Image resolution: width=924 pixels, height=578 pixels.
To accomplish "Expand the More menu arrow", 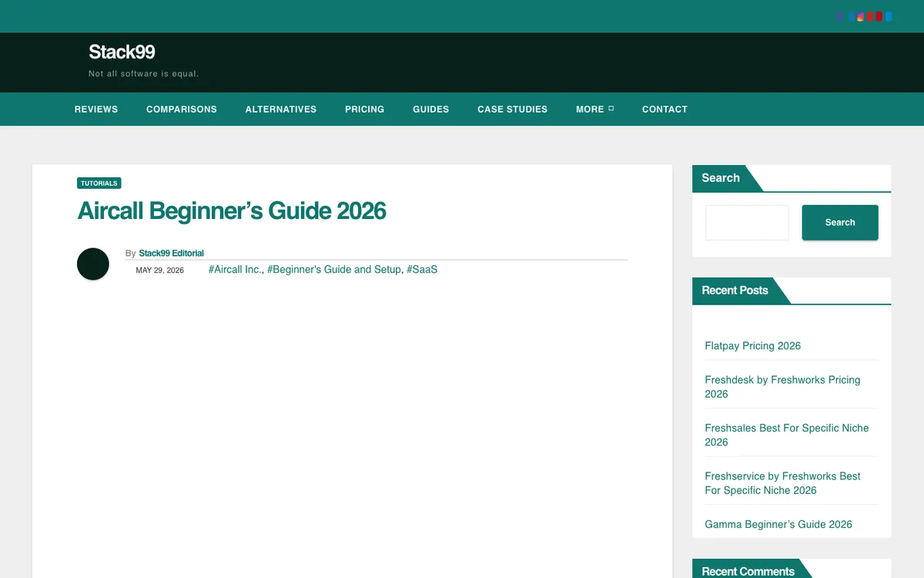I will tap(611, 109).
